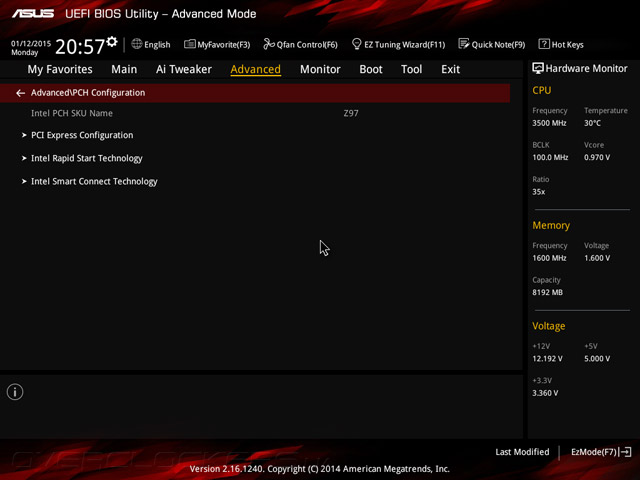Click the globe language icon
Screen dimensions: 640x480
[x=137, y=44]
